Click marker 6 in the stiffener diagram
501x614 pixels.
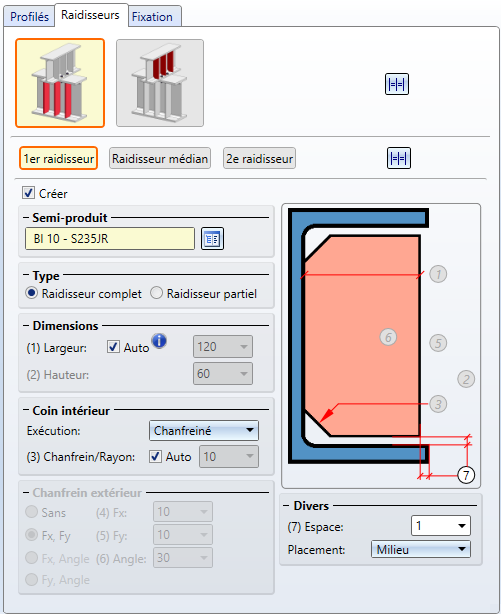tap(388, 337)
